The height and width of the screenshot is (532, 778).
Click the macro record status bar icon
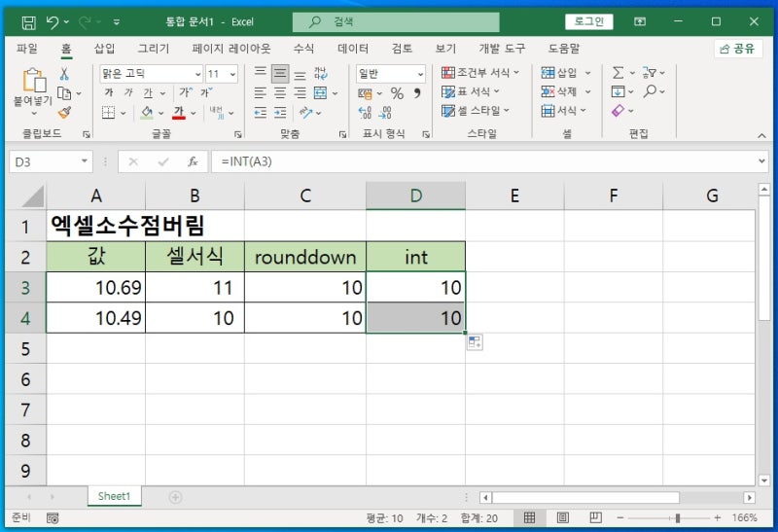click(53, 518)
